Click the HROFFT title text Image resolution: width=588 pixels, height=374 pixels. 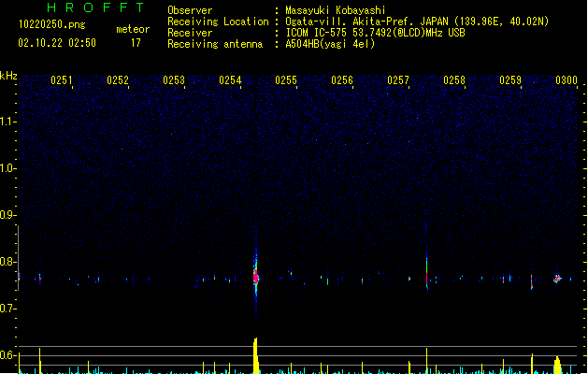pos(96,7)
